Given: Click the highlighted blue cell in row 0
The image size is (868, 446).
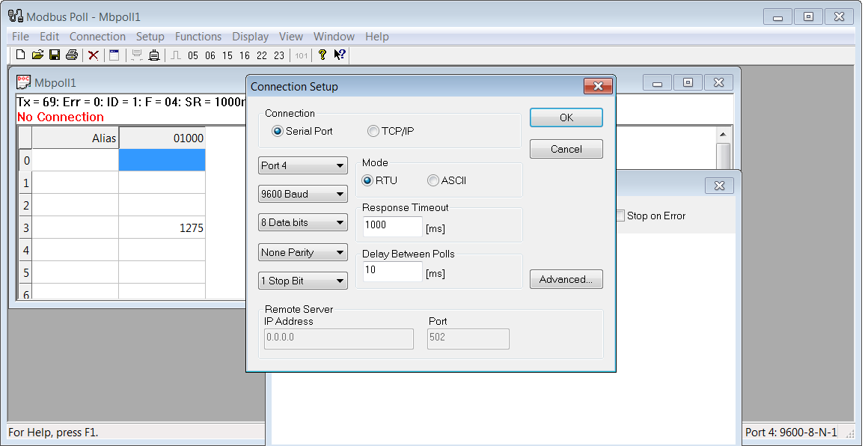Looking at the screenshot, I should click(x=162, y=160).
